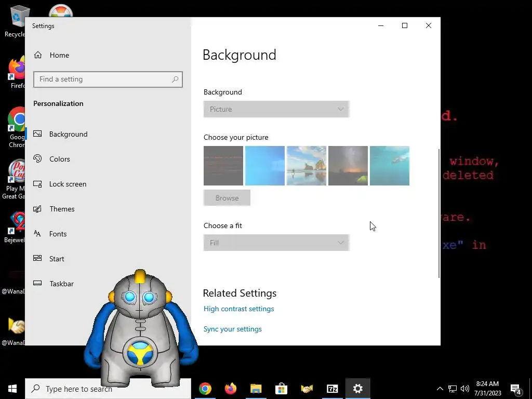532x399 pixels.
Task: Expand the Background Picture dropdown
Action: click(x=276, y=109)
